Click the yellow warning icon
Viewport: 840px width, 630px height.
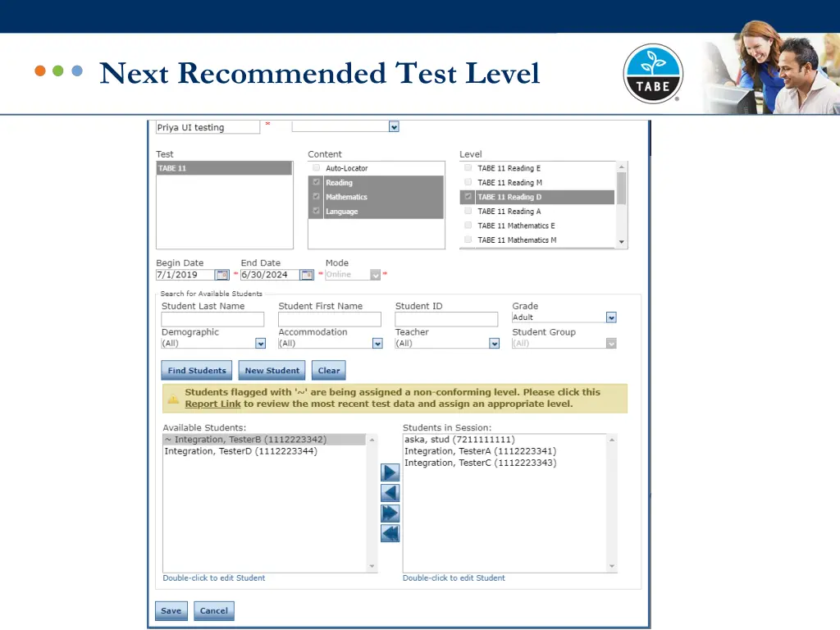point(174,399)
